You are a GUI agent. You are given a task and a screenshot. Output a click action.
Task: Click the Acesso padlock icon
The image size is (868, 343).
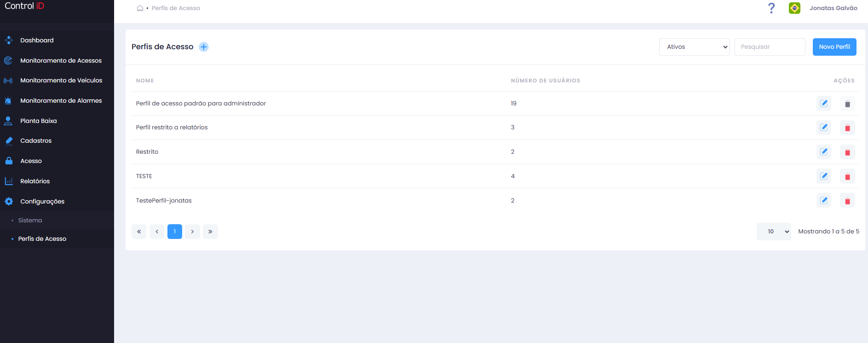point(9,161)
